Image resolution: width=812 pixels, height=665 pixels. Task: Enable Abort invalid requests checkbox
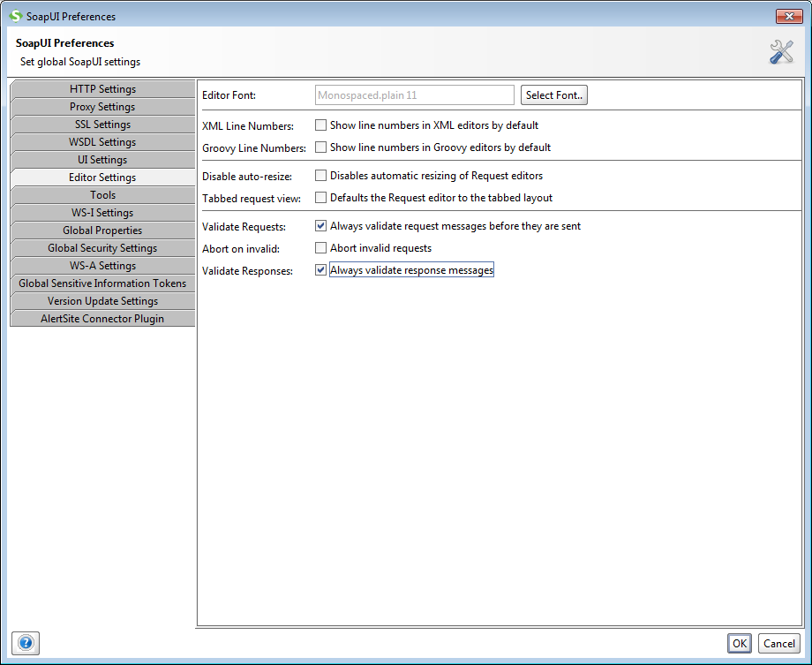(x=321, y=248)
